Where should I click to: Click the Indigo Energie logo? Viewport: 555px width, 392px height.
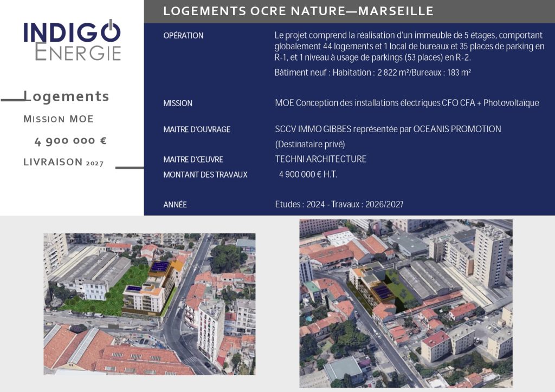coord(72,40)
